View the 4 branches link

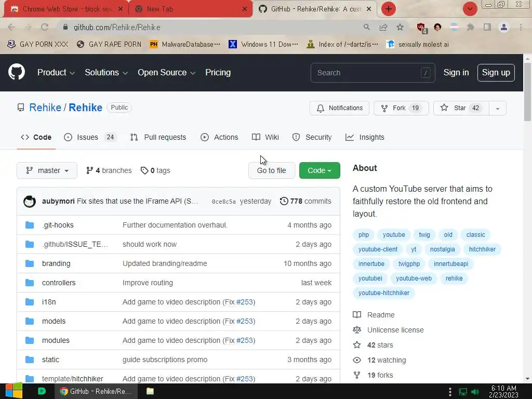[x=109, y=170]
